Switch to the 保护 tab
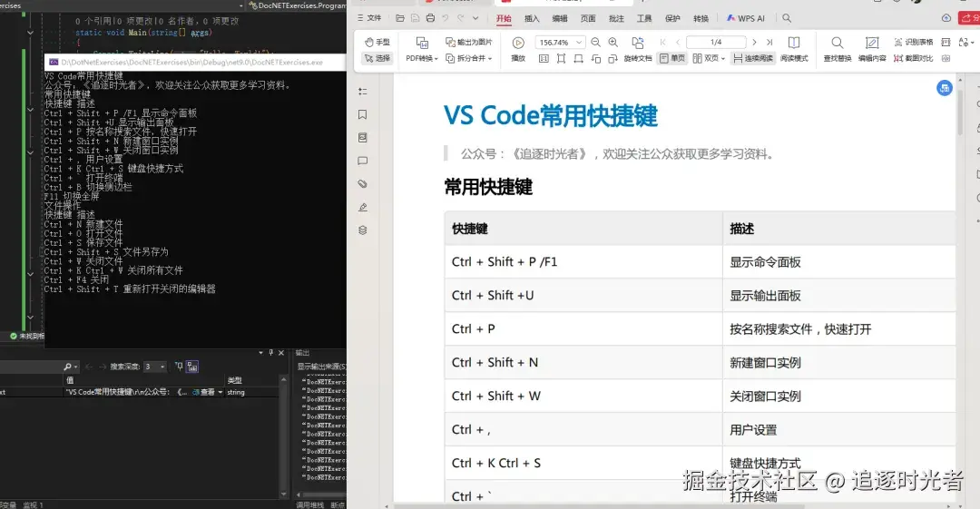Viewport: 980px width, 509px height. pos(672,19)
